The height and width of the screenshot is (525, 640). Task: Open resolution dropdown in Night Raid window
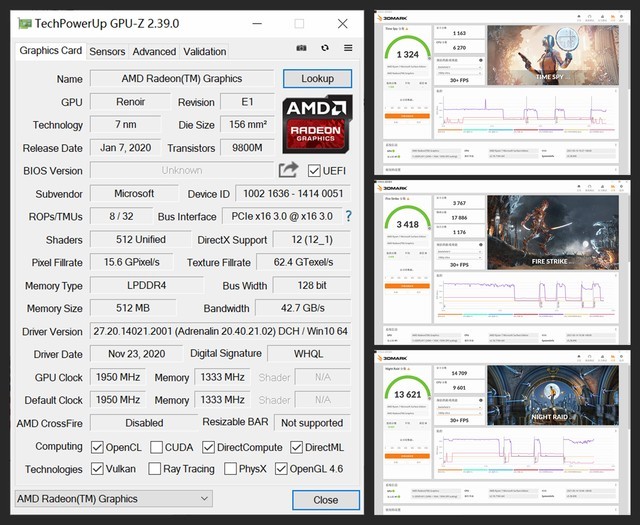460,413
